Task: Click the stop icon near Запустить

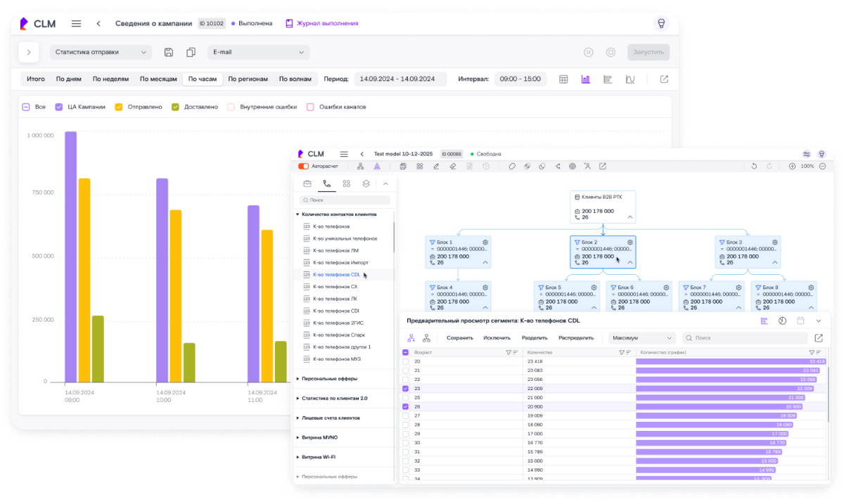Action: (611, 52)
